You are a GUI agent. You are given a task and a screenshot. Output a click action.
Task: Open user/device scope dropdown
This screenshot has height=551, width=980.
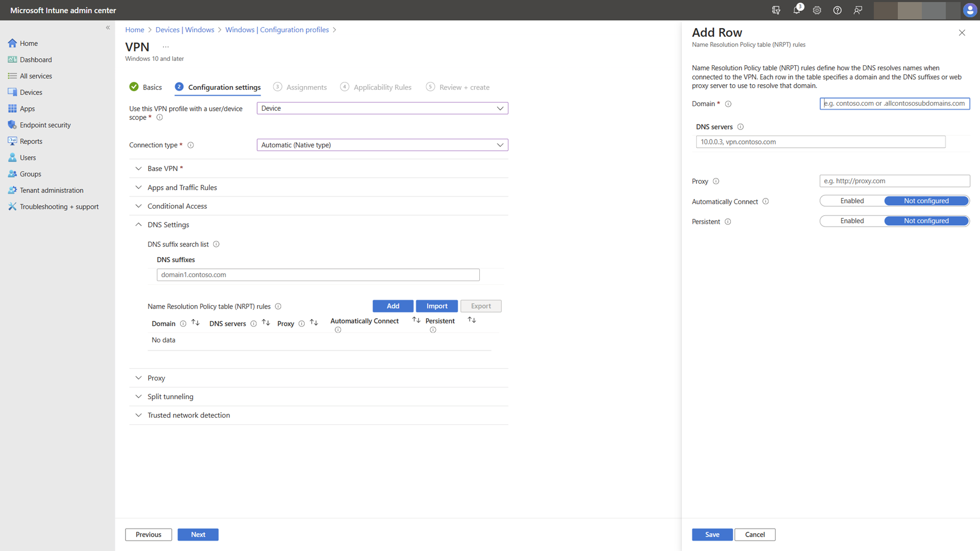pyautogui.click(x=382, y=108)
